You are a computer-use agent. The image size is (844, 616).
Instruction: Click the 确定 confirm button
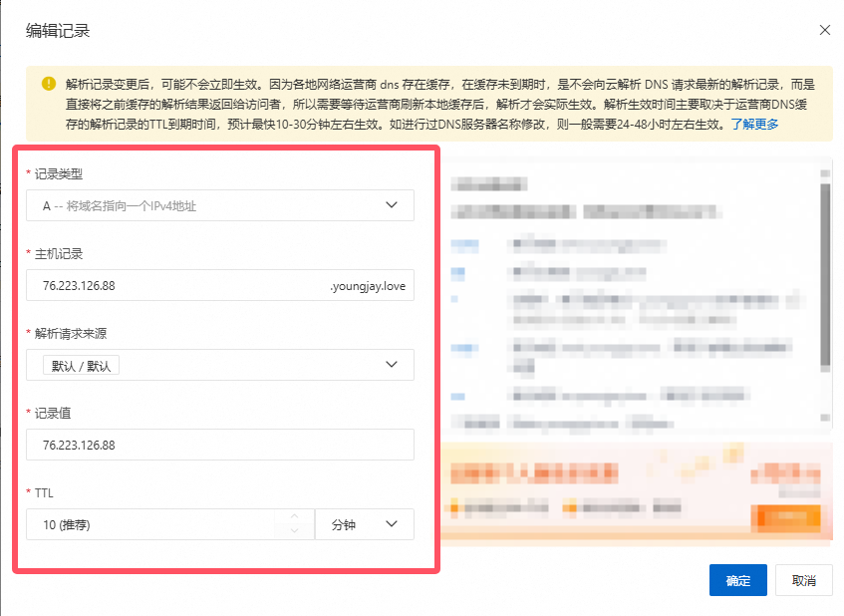737,580
